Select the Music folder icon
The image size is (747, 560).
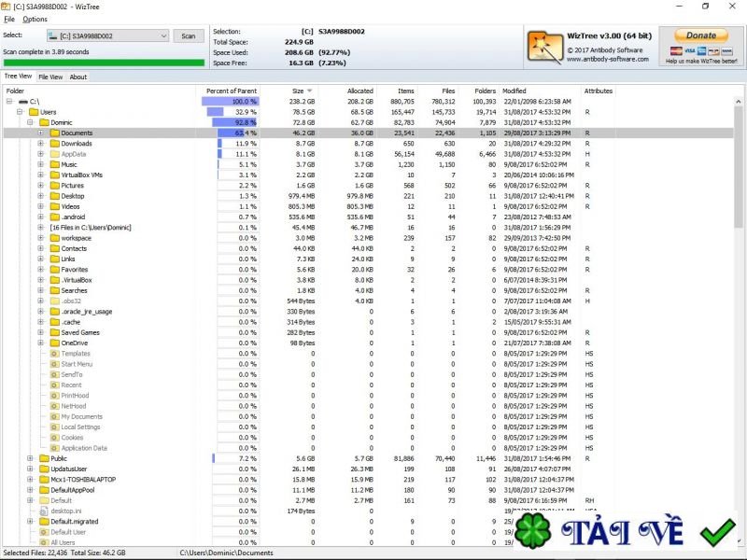(54, 164)
